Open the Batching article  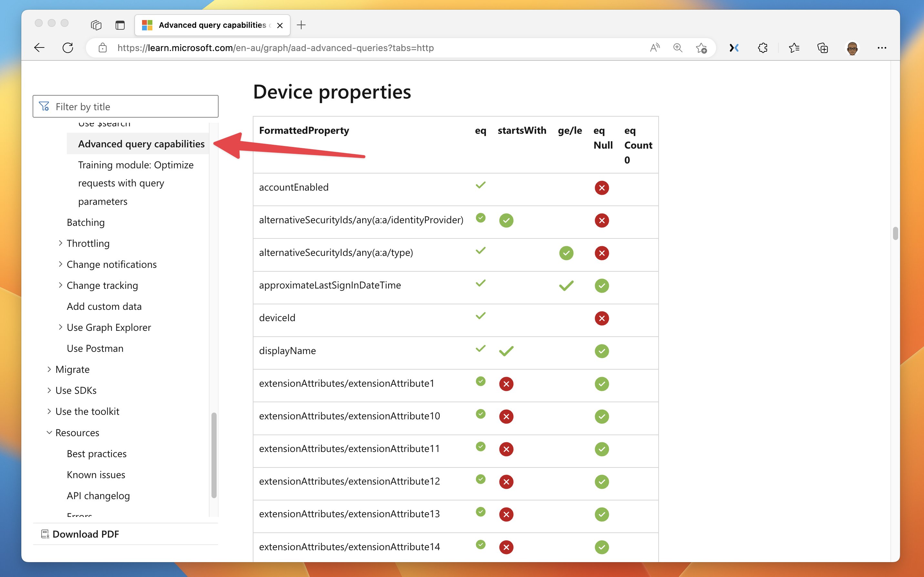pyautogui.click(x=86, y=222)
